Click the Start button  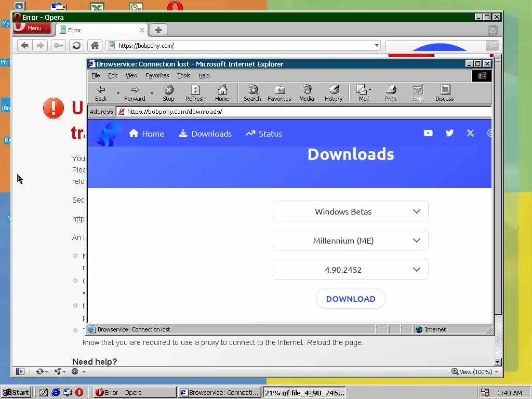[16, 393]
